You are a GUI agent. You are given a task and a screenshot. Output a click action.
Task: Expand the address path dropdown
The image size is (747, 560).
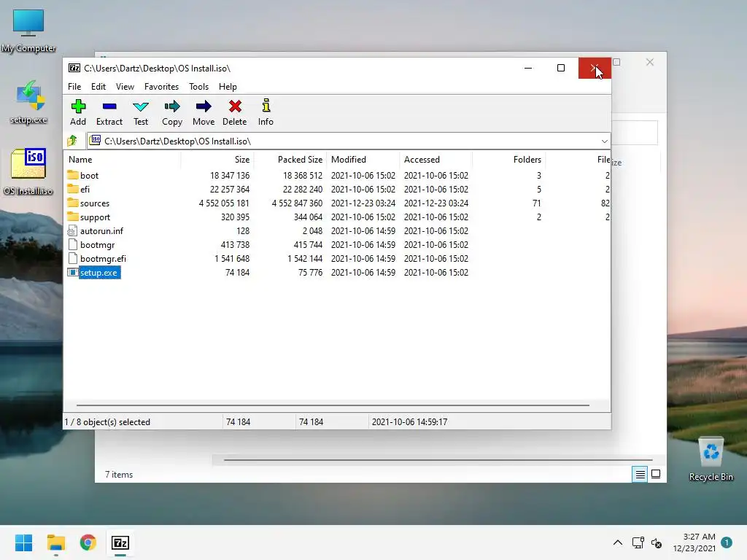(x=604, y=141)
